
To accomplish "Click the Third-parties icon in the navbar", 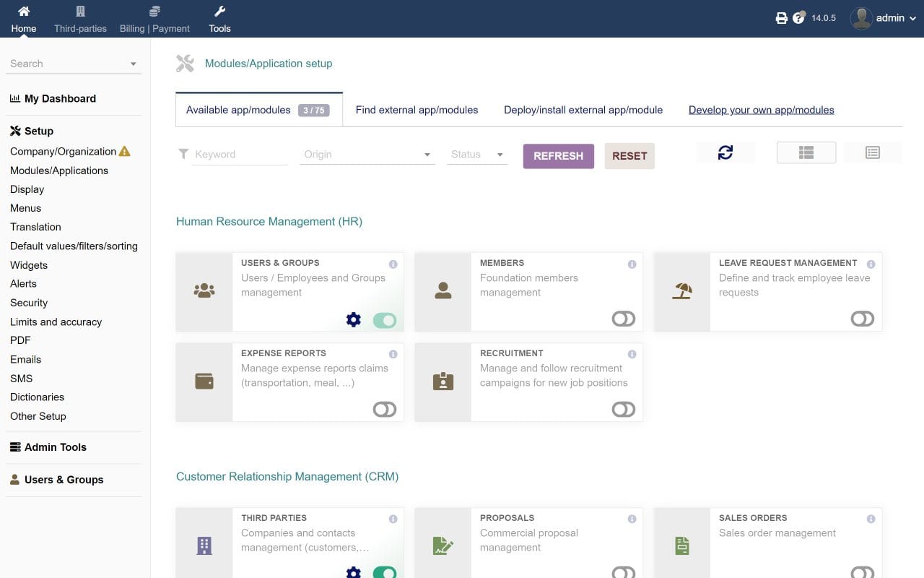I will (x=79, y=18).
